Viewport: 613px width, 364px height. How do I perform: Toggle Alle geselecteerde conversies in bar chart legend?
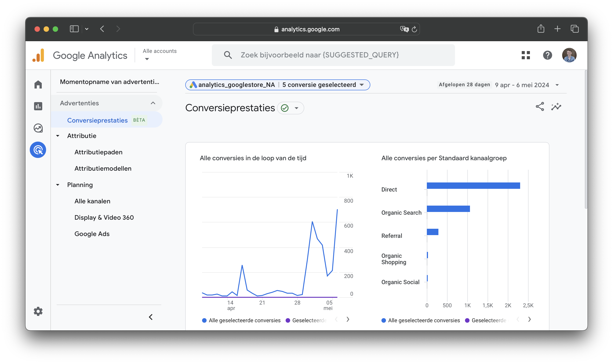click(421, 320)
